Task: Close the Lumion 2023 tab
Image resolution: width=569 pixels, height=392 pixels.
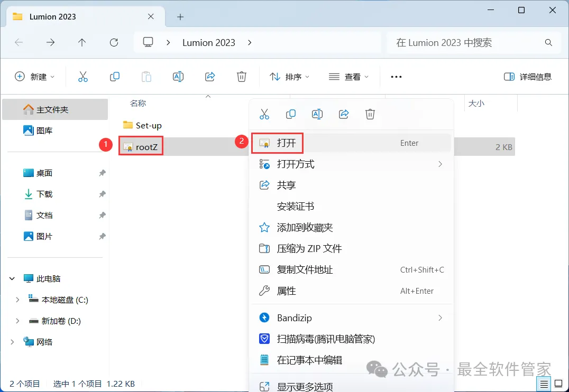Action: (151, 16)
